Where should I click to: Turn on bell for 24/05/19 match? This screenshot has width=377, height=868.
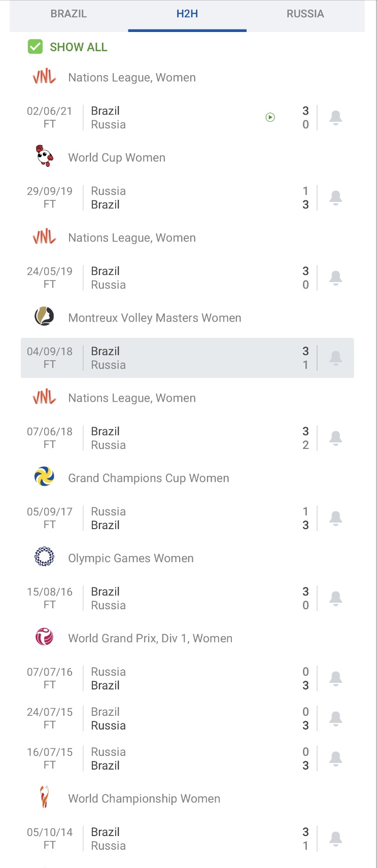(x=335, y=278)
